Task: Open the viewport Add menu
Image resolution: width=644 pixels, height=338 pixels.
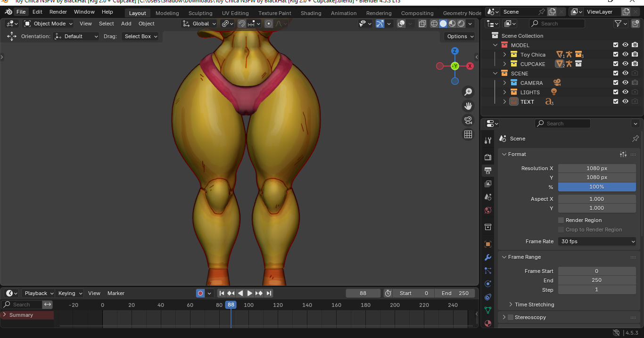Action: (x=126, y=24)
